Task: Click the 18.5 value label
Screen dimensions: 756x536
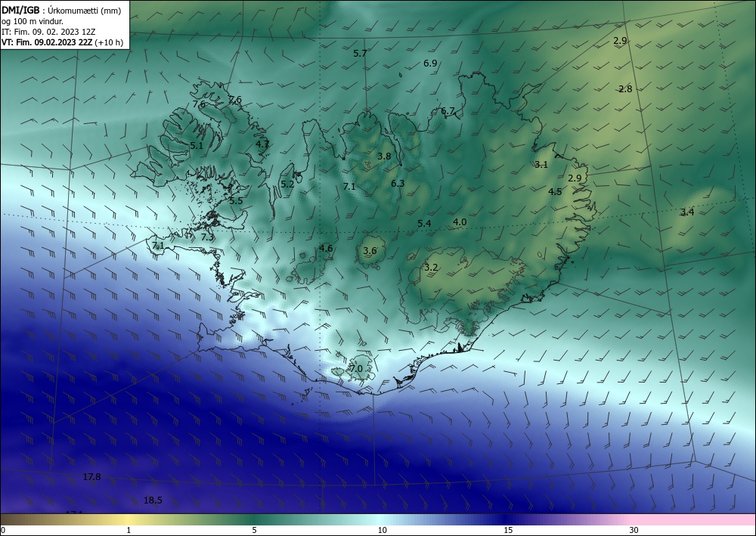Action: coord(153,500)
